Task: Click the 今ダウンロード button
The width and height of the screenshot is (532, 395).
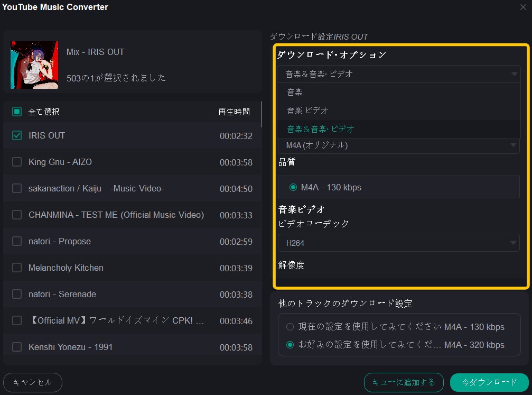Action: [489, 382]
